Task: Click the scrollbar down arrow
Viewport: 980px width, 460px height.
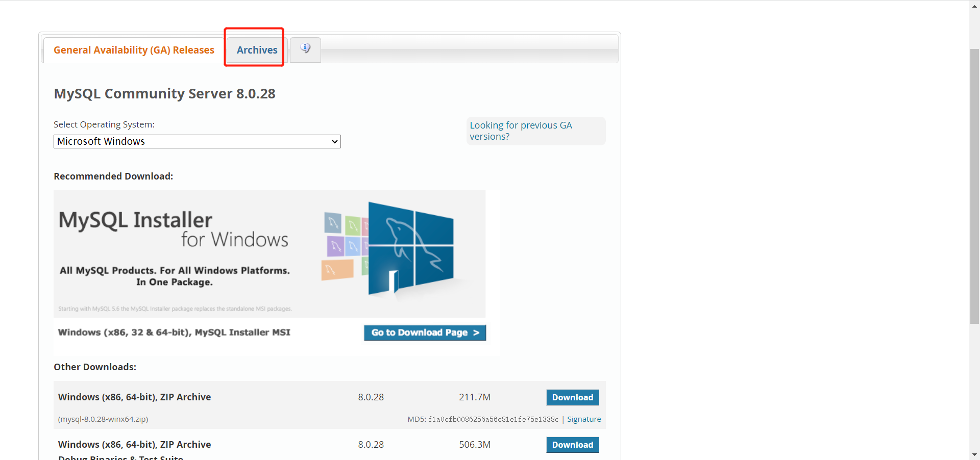Action: point(974,454)
